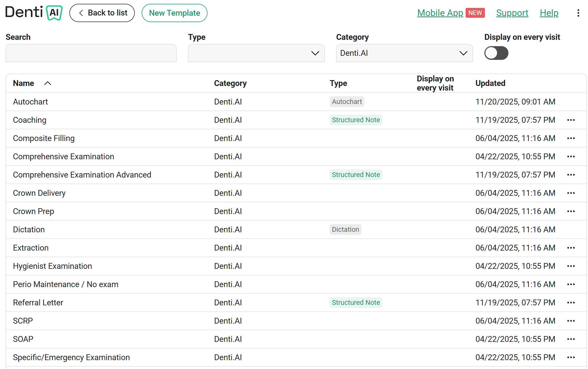
Task: Click Structured Note badge for Comprehensive Examination Advanced
Action: [x=356, y=175]
